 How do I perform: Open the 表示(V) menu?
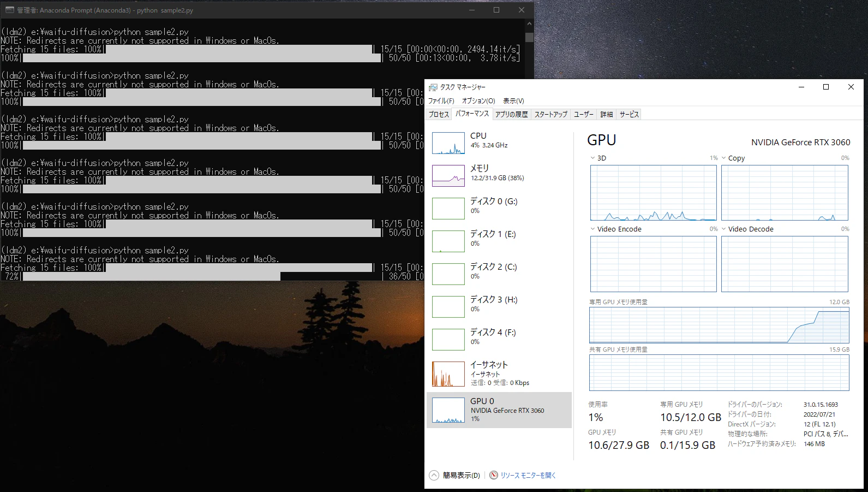tap(513, 101)
